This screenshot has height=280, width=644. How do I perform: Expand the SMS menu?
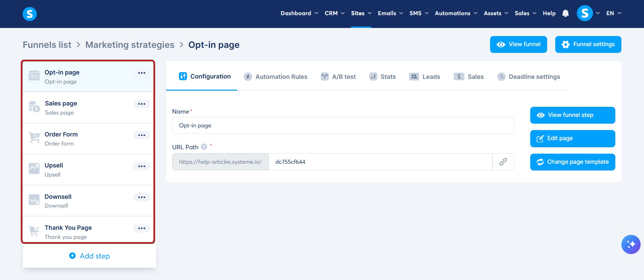(x=419, y=13)
